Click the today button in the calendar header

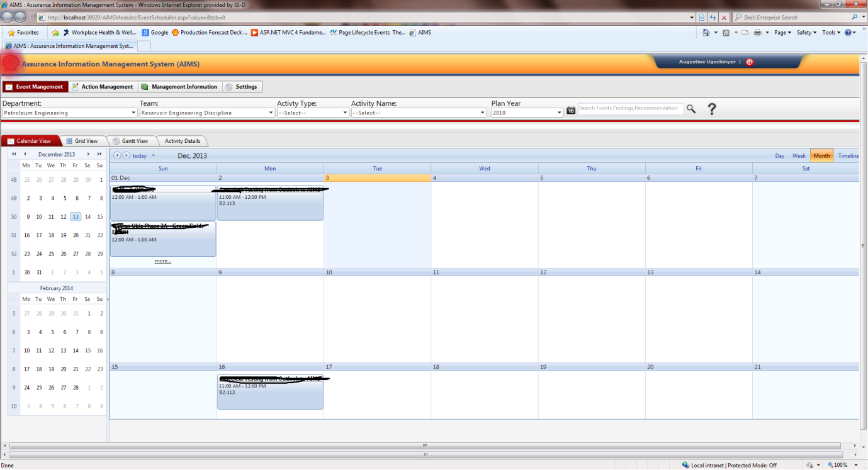coord(140,156)
